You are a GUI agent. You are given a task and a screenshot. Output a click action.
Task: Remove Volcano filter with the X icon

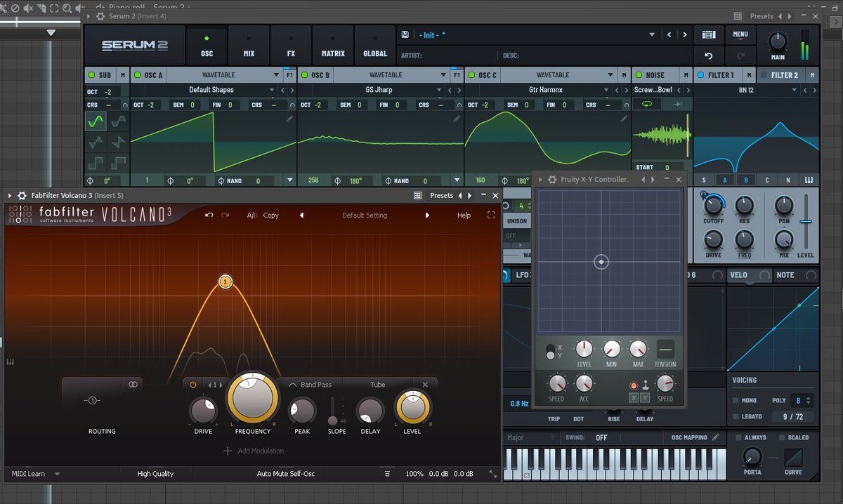click(425, 385)
